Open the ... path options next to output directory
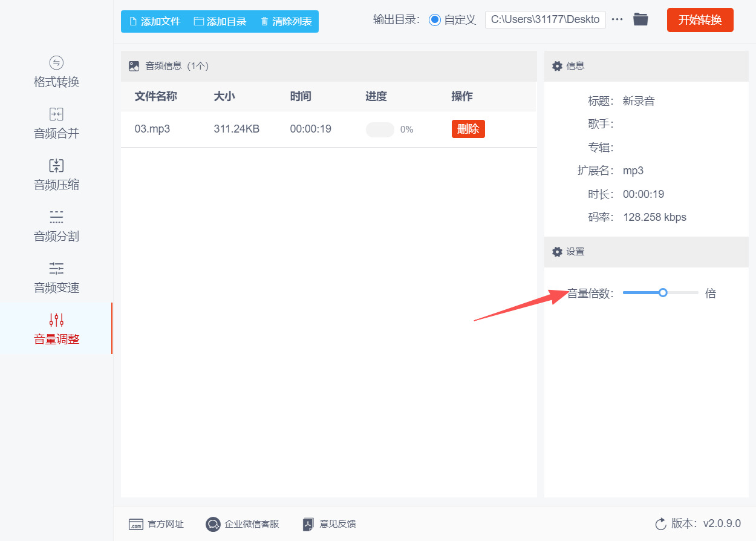 [x=617, y=19]
